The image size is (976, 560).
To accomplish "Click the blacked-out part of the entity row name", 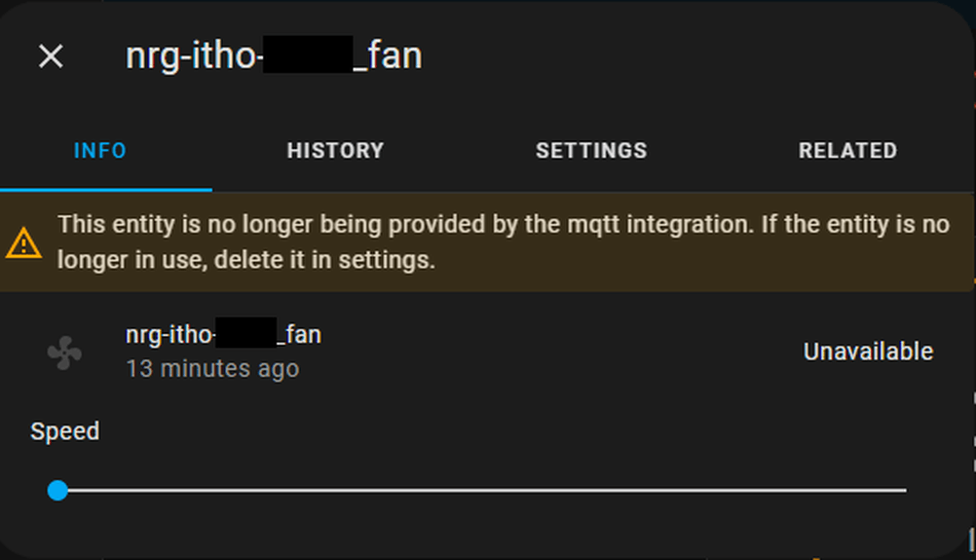I will point(245,332).
